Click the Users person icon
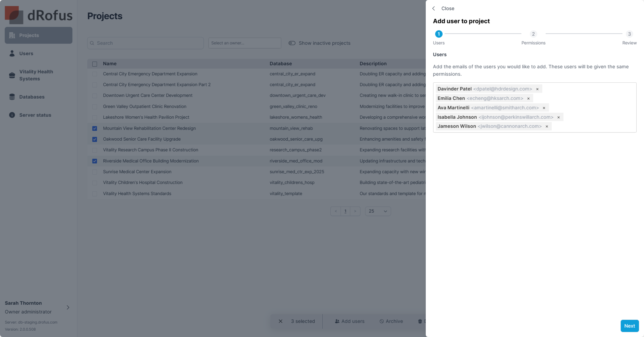644x337 pixels. tap(12, 53)
